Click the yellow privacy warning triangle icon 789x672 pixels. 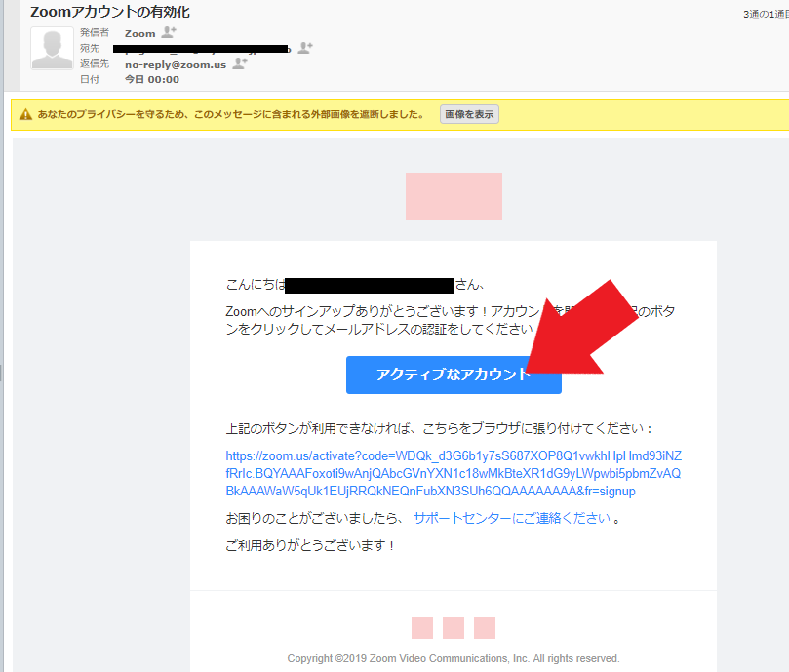pos(25,115)
